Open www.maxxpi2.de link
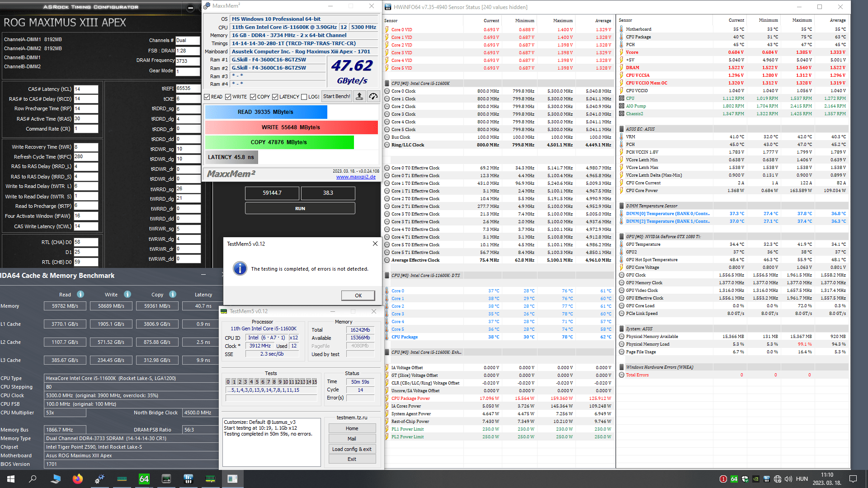 356,177
